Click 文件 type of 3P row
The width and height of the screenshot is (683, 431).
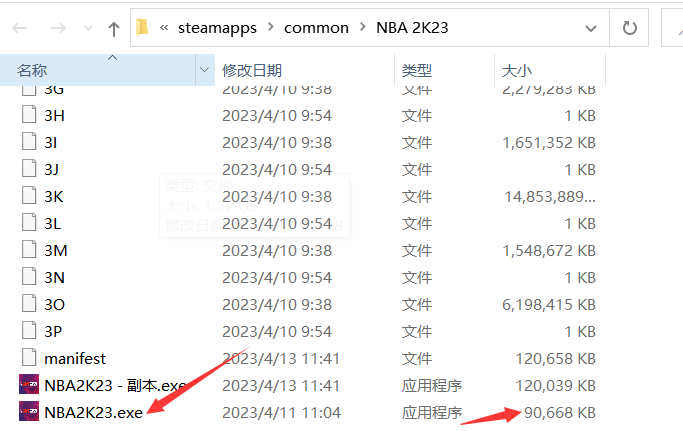[417, 332]
